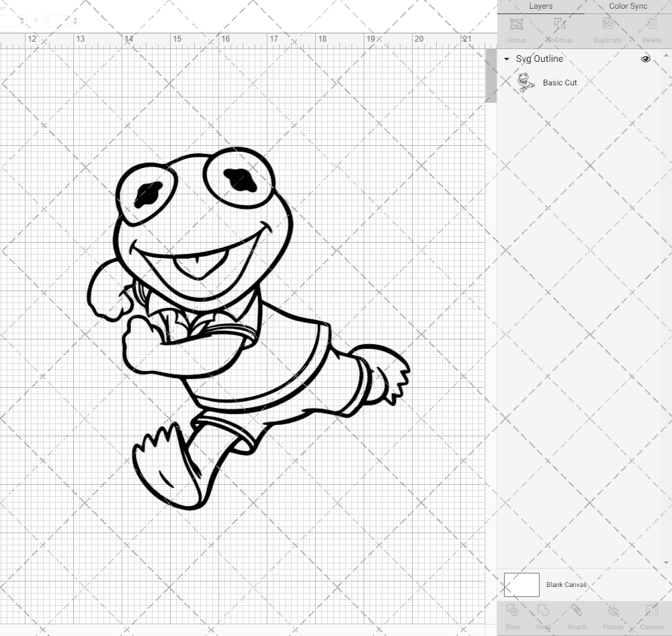Click the Y position stepper arrows

click(x=75, y=21)
